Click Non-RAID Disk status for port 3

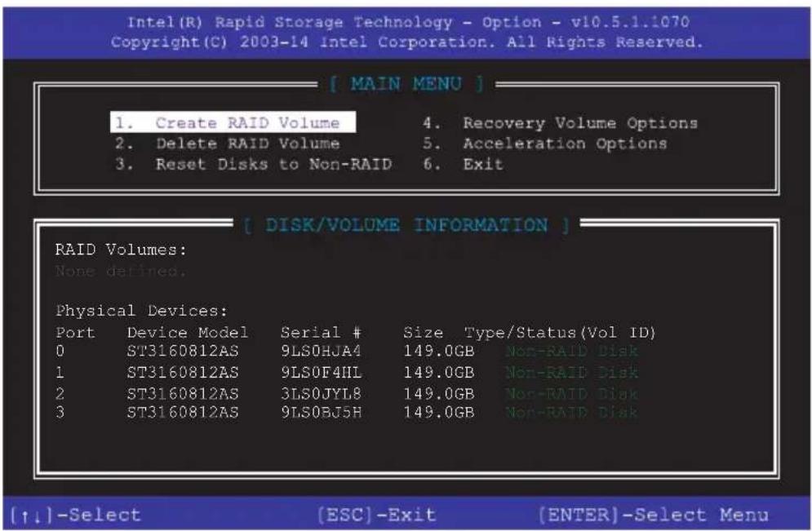coord(572,413)
